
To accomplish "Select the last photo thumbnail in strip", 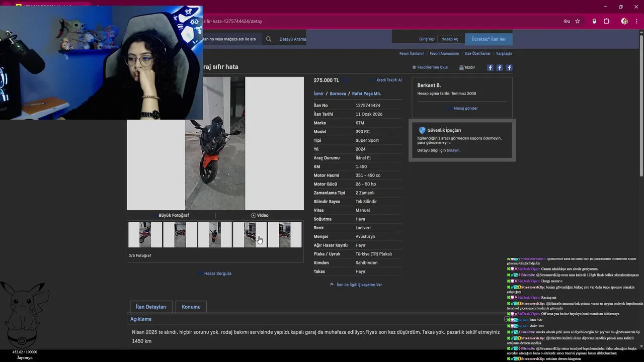I will click(284, 235).
